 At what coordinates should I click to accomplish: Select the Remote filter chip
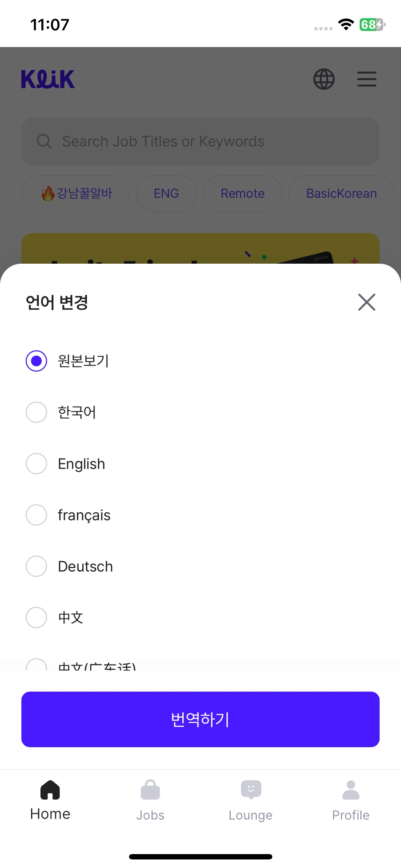tap(242, 193)
